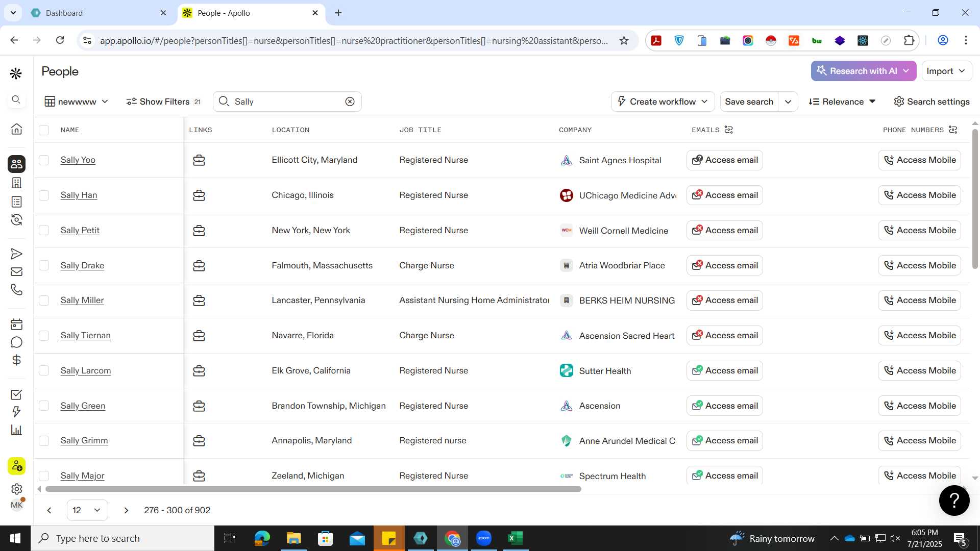Open Companies building icon in sidebar
This screenshot has width=980, height=551.
click(16, 183)
